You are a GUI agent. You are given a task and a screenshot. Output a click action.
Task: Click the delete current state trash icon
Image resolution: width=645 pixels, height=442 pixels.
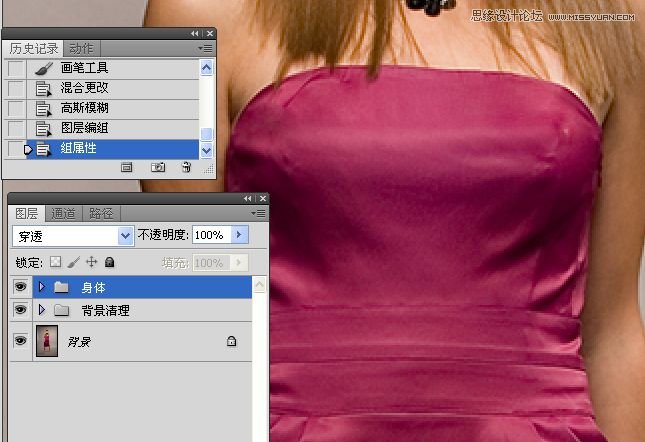(x=186, y=168)
